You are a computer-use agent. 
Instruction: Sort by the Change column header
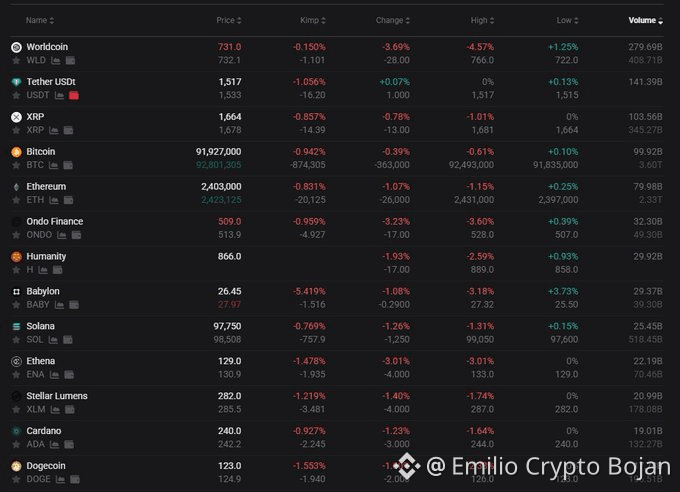point(392,20)
